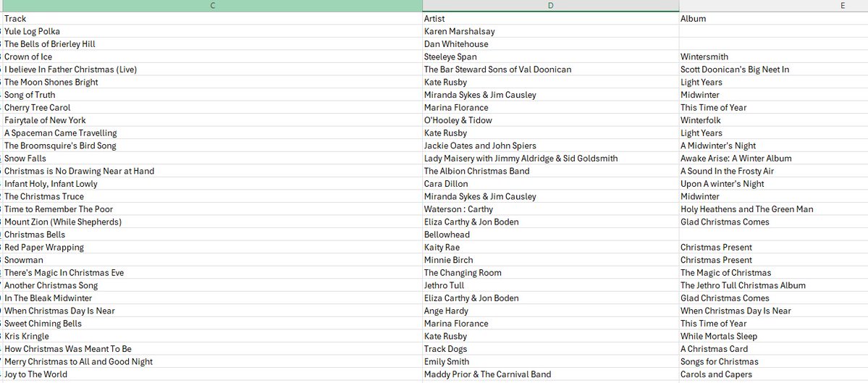This screenshot has height=383, width=868.
Task: Select the 'Yule Log Polka' cell
Action: pyautogui.click(x=213, y=31)
